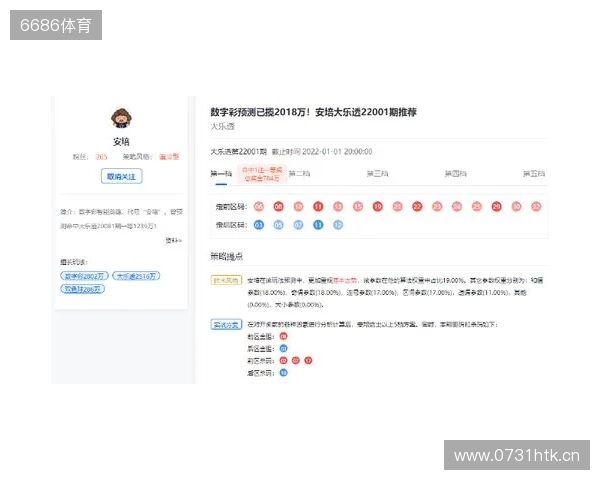Click the yellow 技术风格 label
Viewport: 600px width, 480px height.
[x=226, y=280]
